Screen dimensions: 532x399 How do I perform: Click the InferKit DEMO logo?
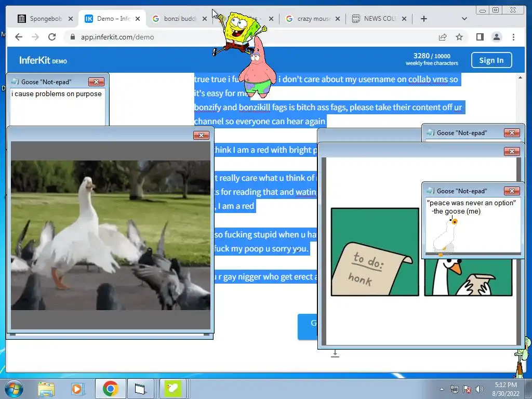(43, 60)
